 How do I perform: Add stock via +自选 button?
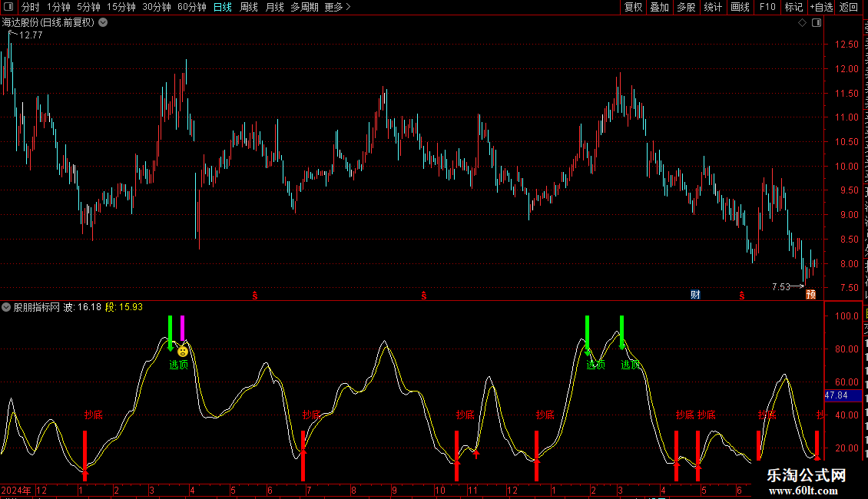click(x=821, y=7)
